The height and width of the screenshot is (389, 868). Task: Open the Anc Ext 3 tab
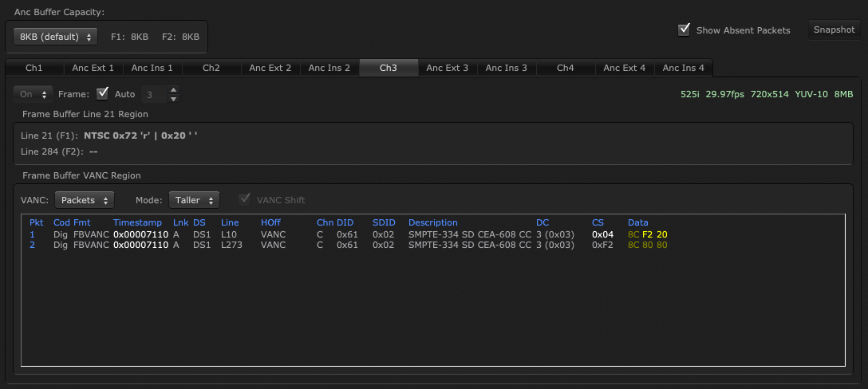coord(448,68)
